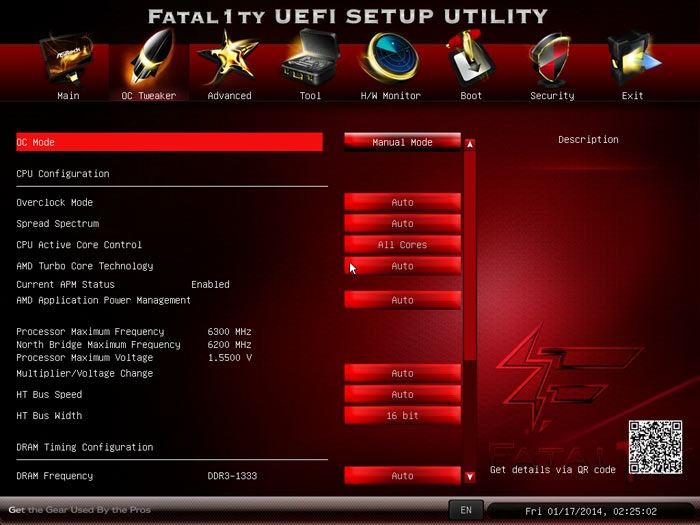Click the 6200 MHz North Bridge value
This screenshot has height=525, width=700.
click(x=229, y=345)
